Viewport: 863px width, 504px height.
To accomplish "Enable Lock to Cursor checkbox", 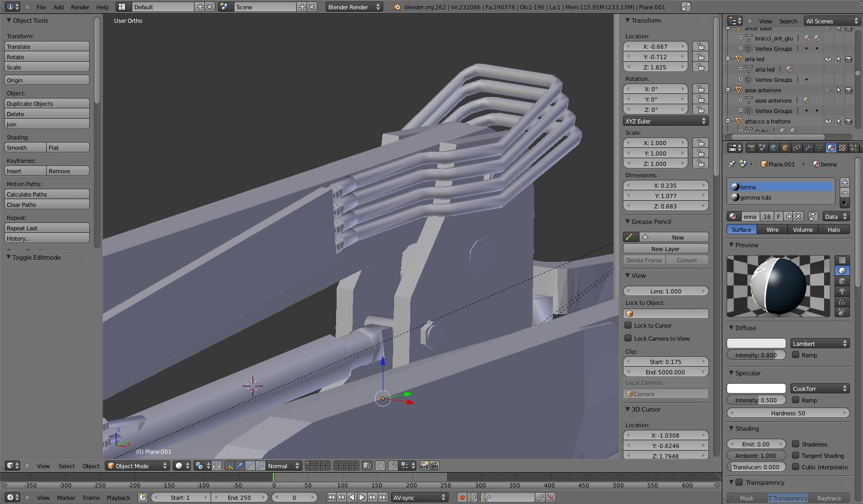I will 628,325.
